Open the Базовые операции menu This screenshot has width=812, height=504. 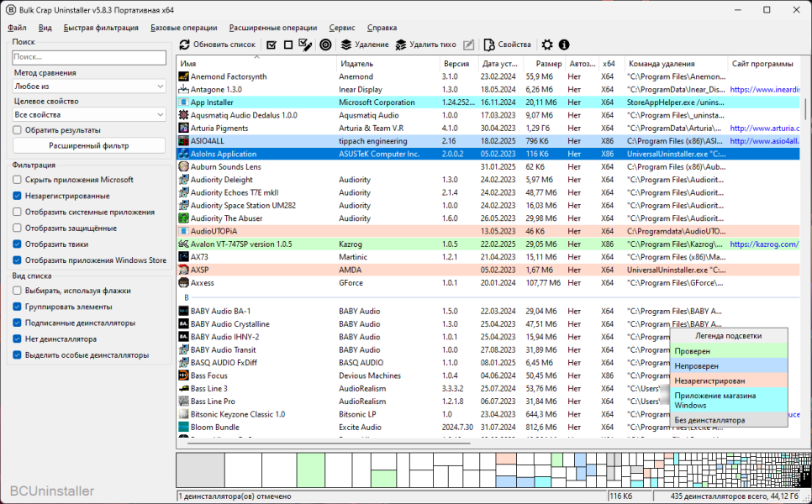click(184, 28)
